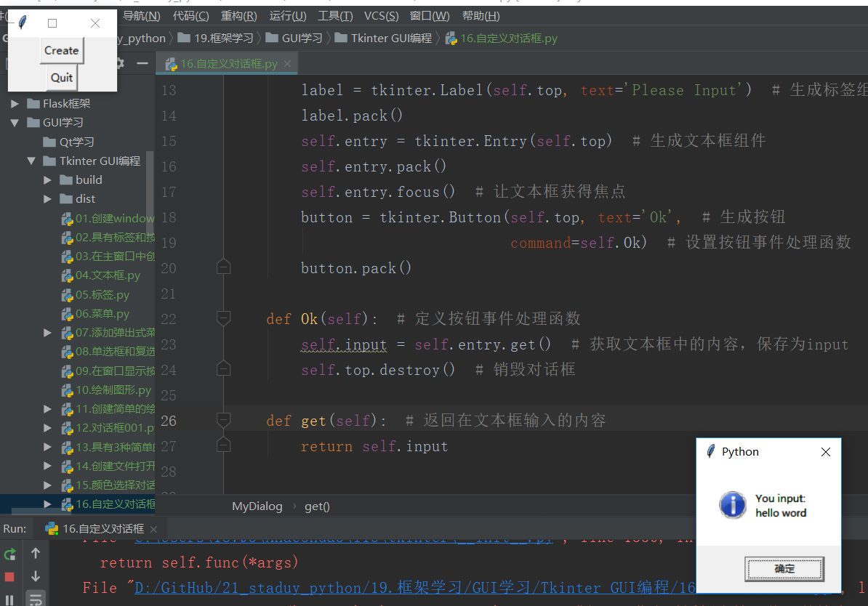Click get() in editor breadcrumb
Screen dimensions: 868x606
pos(317,506)
